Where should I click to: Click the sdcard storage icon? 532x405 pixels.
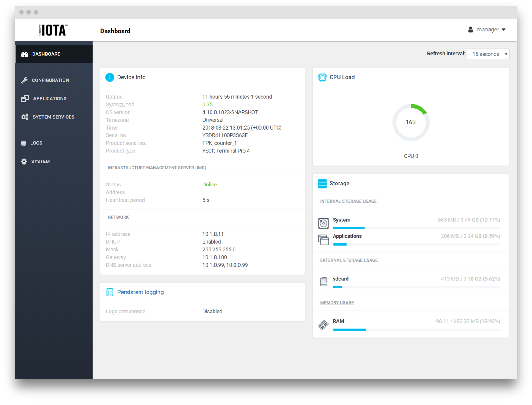(x=323, y=281)
